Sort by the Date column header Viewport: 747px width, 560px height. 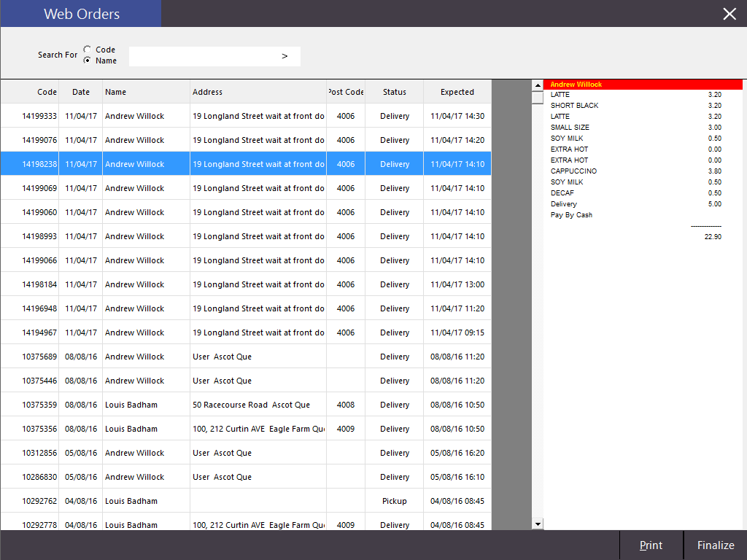80,92
